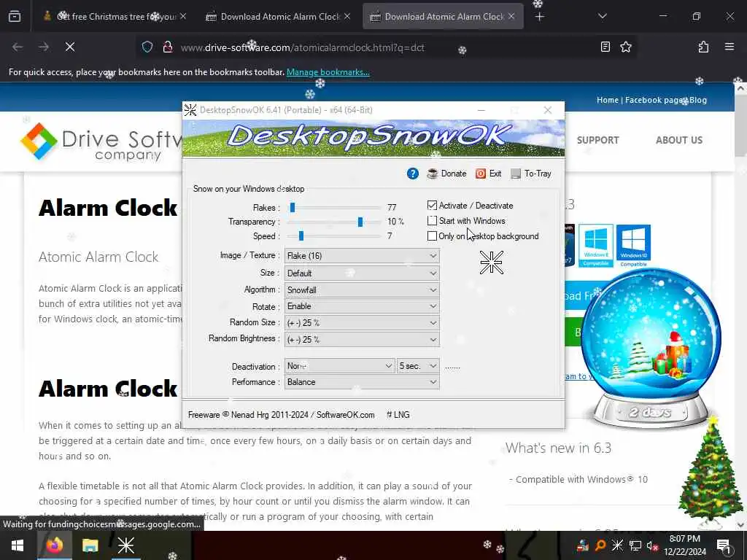
Task: Click the snow globe 2 days widget
Action: 650,348
